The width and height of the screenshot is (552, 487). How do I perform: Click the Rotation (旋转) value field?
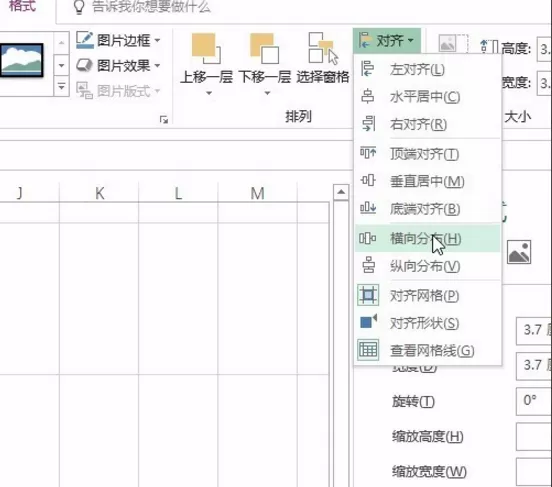pyautogui.click(x=534, y=401)
